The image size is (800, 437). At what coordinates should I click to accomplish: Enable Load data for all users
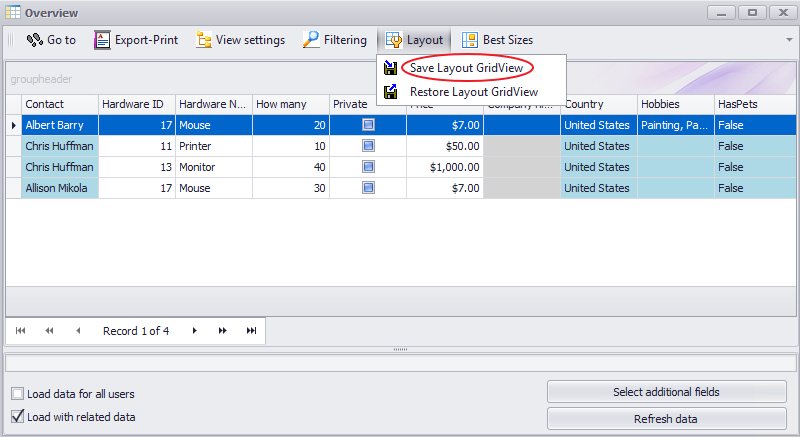point(17,394)
